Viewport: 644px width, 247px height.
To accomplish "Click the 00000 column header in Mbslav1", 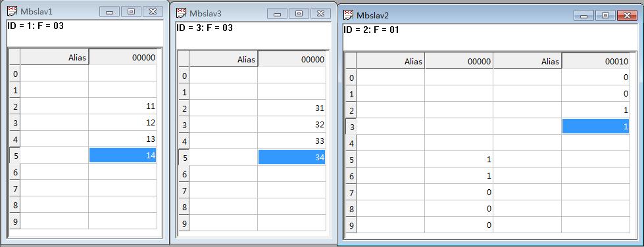I will tap(122, 57).
